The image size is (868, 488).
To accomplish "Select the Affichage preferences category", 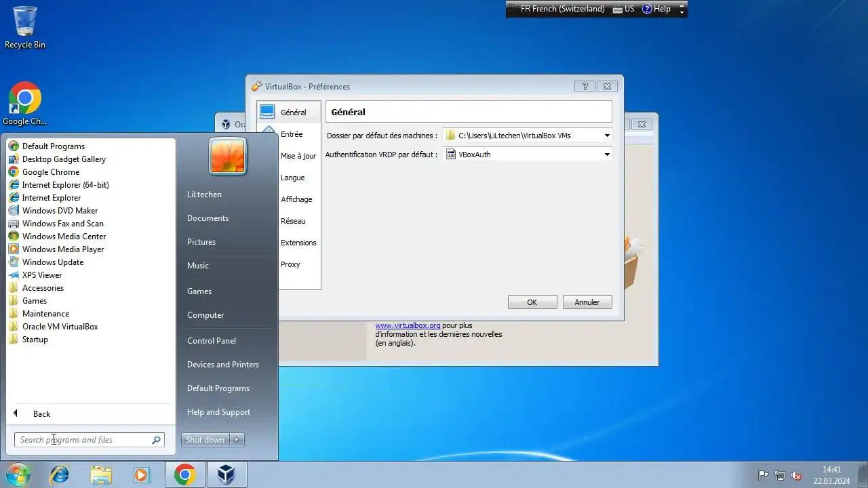I will click(296, 199).
